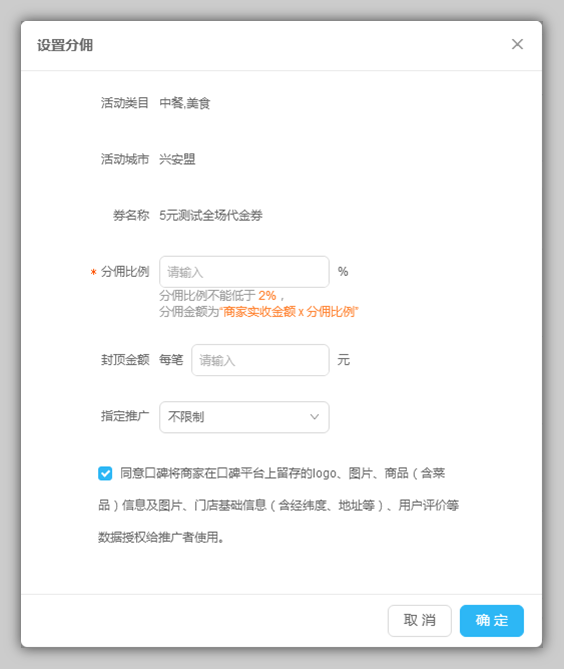Expand dropdown via the chevron arrow icon

coord(314,417)
